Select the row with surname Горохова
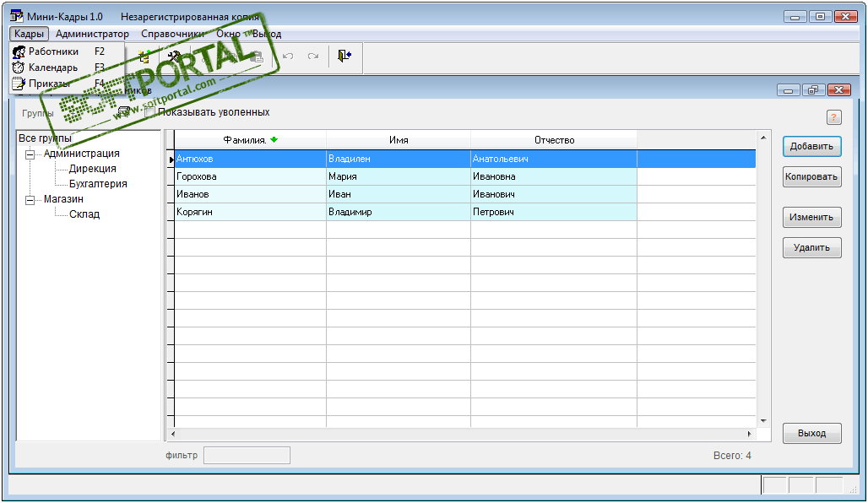This screenshot has height=503, width=868. coord(465,176)
